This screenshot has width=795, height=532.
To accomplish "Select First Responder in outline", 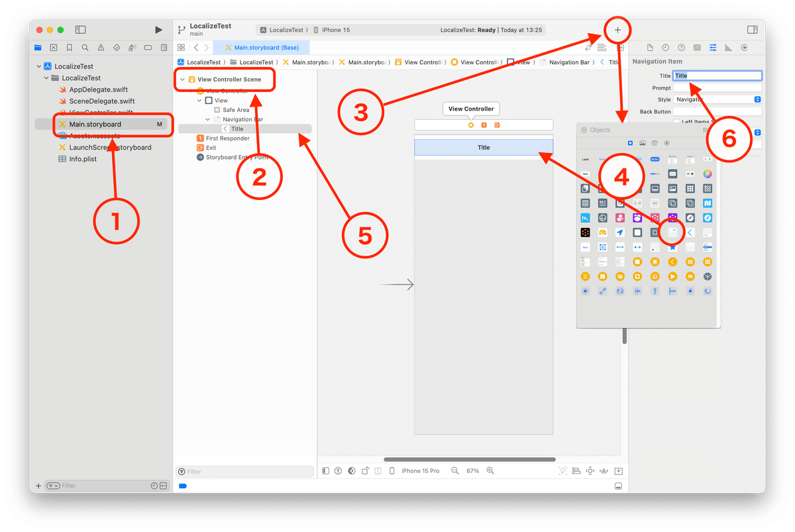I will (x=227, y=138).
